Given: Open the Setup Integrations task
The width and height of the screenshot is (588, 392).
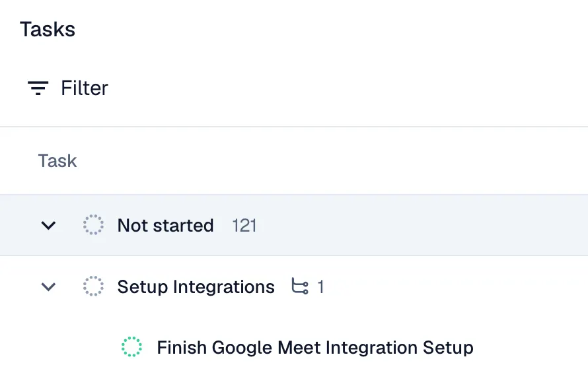Looking at the screenshot, I should click(x=196, y=287).
